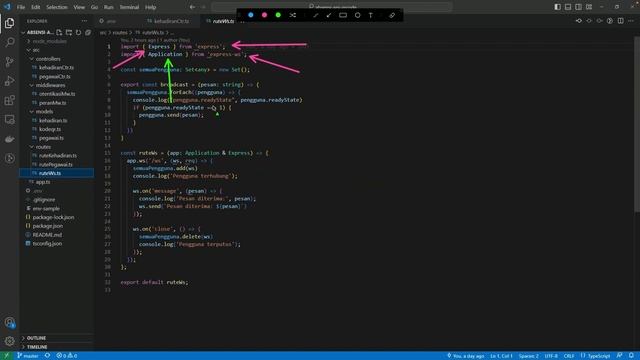This screenshot has width=640, height=360.
Task: Pick the rectangle annotation tool
Action: click(x=343, y=16)
